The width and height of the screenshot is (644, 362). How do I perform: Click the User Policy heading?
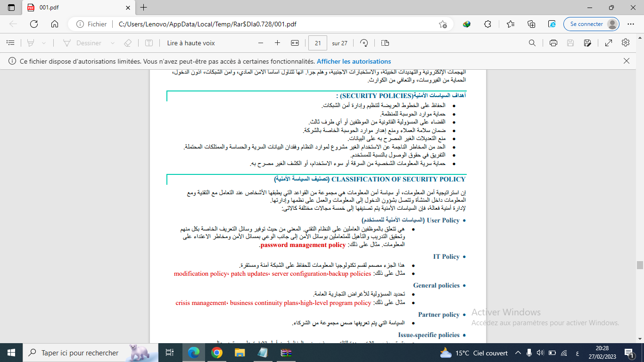click(x=443, y=220)
